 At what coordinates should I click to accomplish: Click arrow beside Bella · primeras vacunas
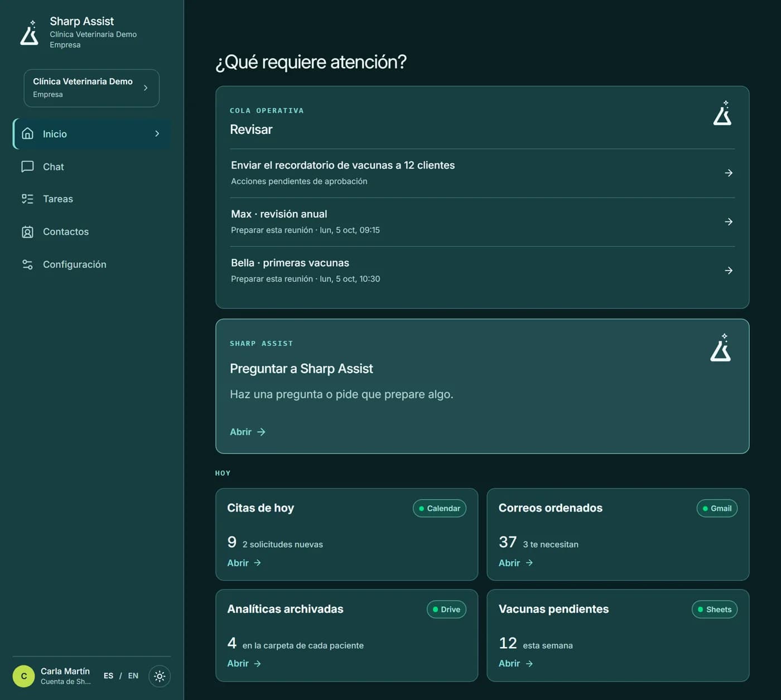[729, 271]
